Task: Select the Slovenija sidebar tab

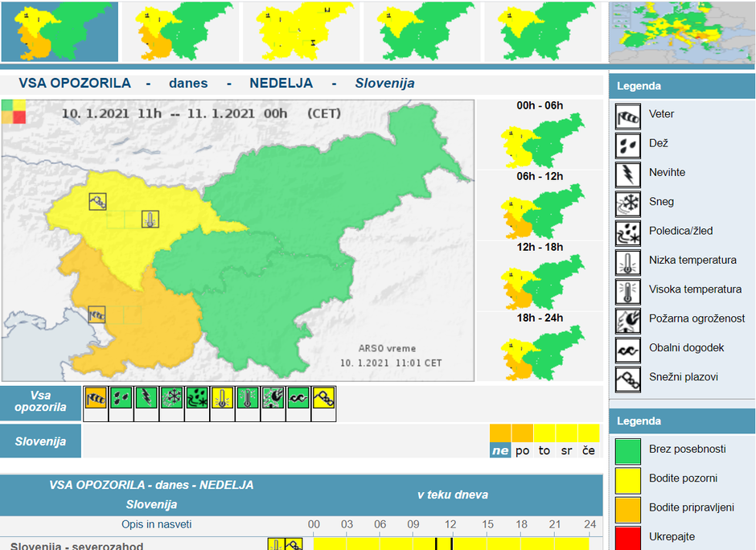Action: coord(41,440)
